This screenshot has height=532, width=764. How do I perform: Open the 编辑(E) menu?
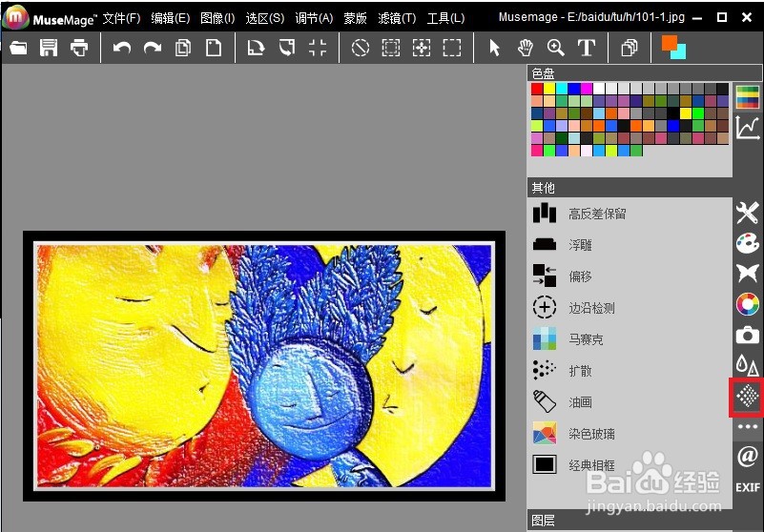[170, 18]
